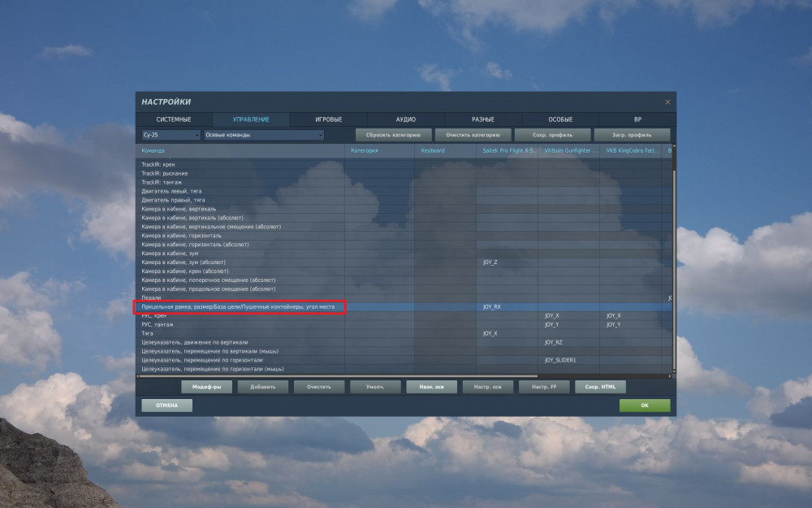Screen dimensions: 812x508
Task: Click the Категория column header
Action: [x=379, y=151]
